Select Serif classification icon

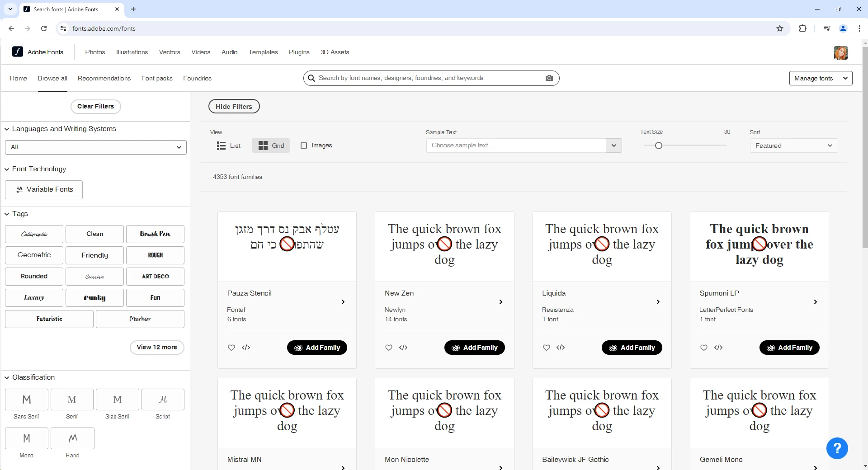pyautogui.click(x=72, y=399)
